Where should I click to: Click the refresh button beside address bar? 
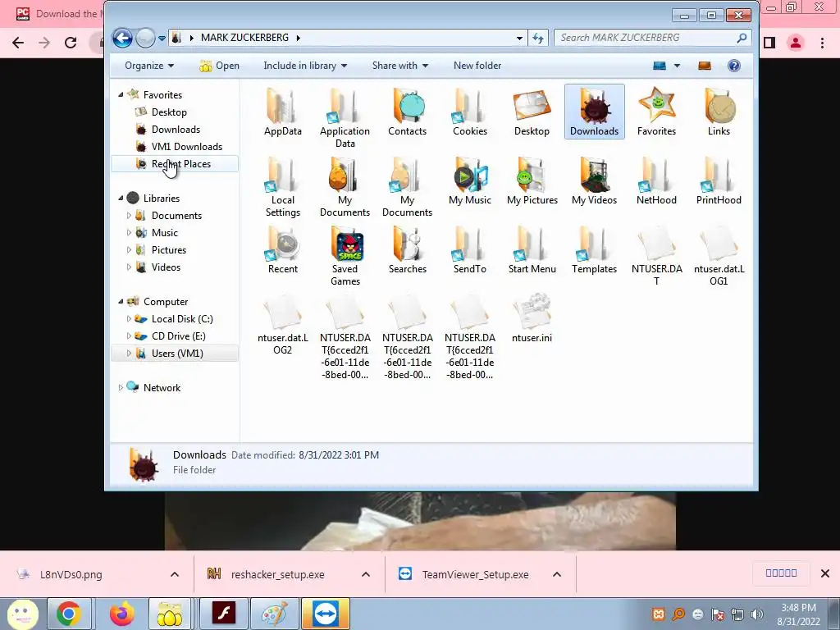pos(538,38)
